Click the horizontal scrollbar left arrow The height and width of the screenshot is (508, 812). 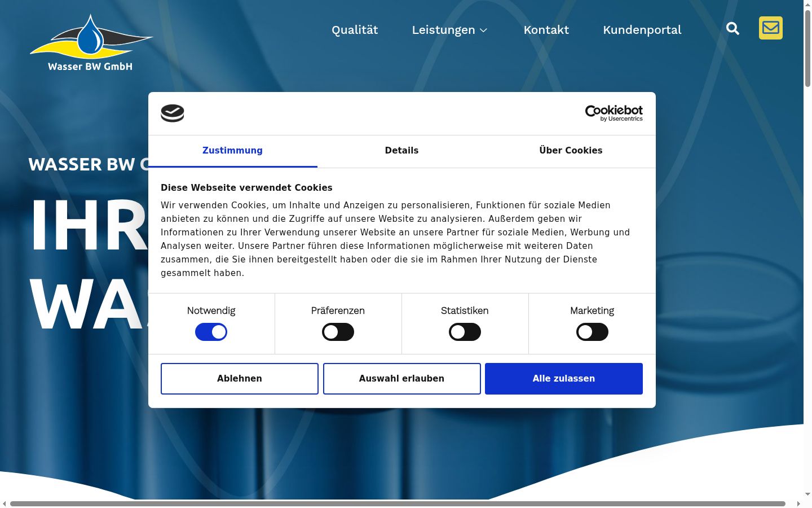click(5, 503)
